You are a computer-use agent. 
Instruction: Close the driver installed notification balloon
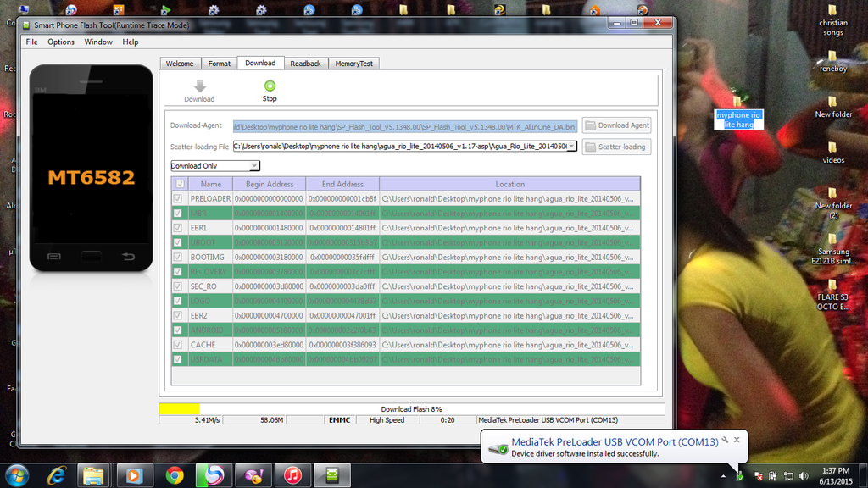737,440
